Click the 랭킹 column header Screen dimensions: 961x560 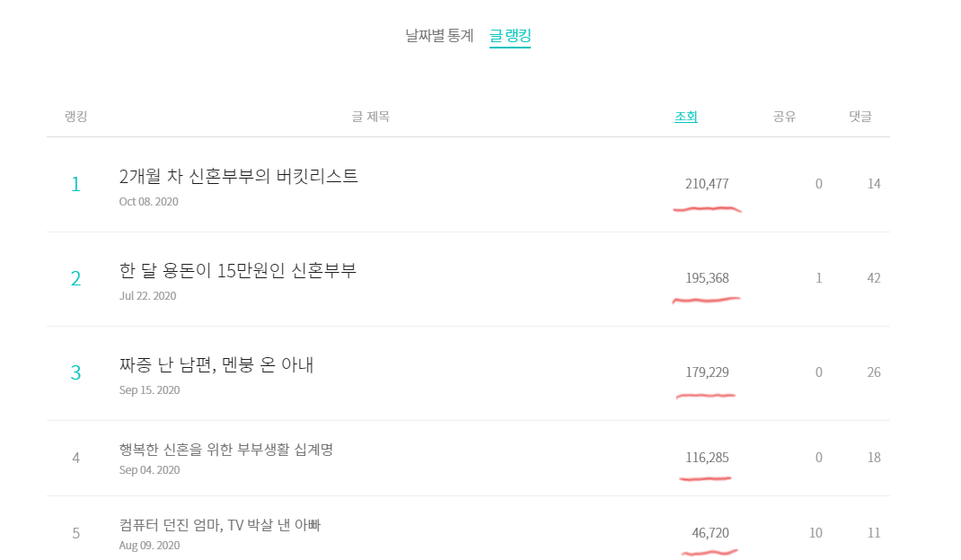pos(75,117)
